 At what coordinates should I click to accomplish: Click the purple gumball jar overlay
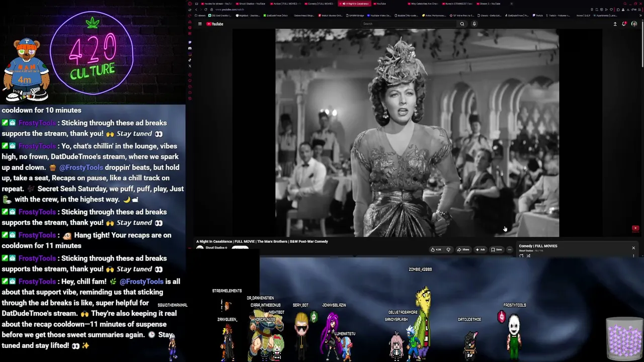click(624, 338)
